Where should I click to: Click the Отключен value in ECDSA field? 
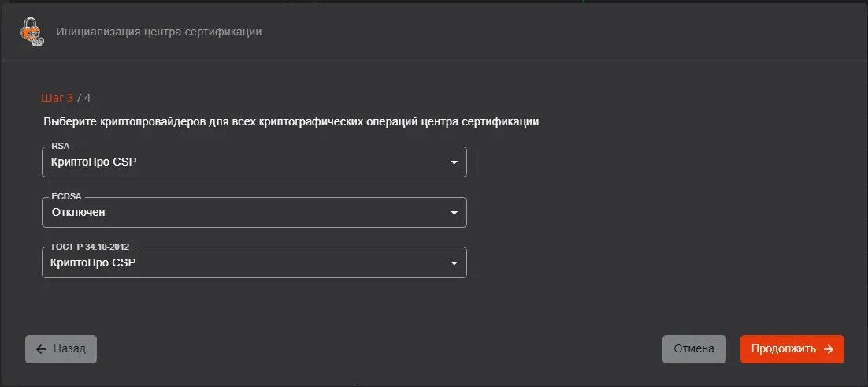point(79,212)
